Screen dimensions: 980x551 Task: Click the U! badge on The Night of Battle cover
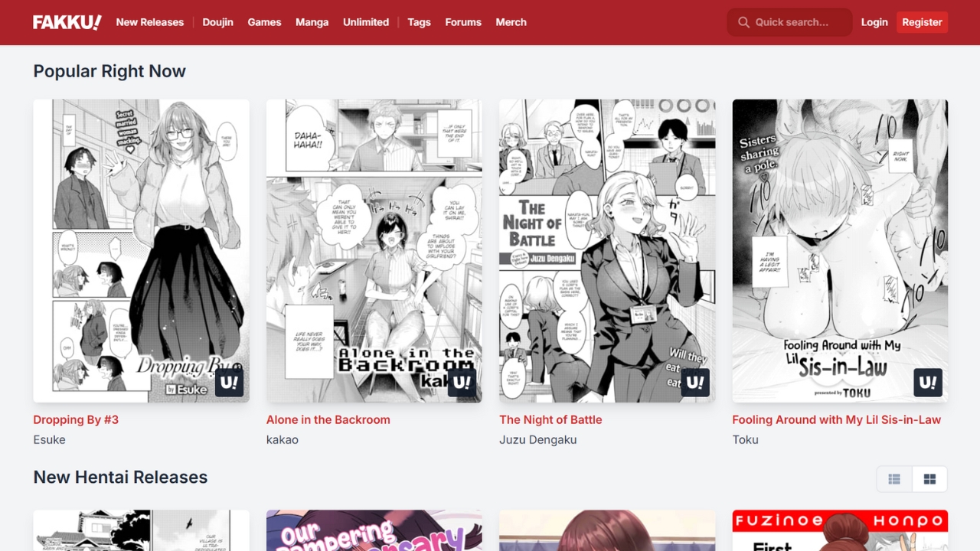click(695, 383)
